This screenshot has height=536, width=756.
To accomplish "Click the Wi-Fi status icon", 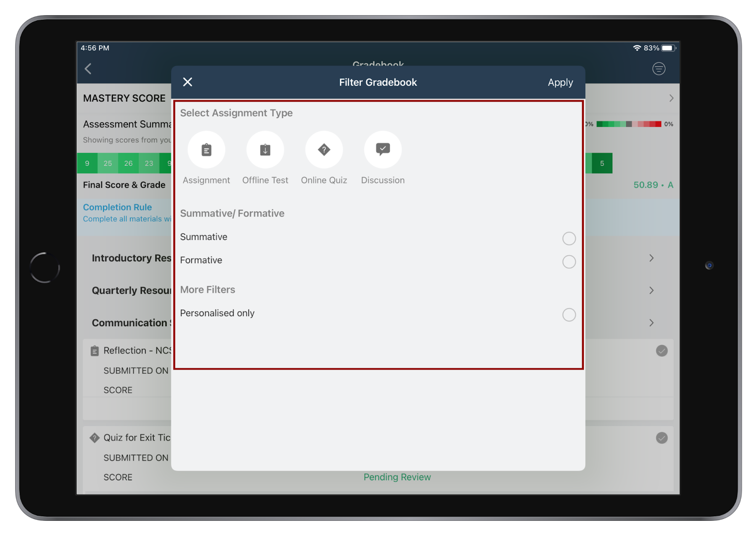I will [x=637, y=48].
